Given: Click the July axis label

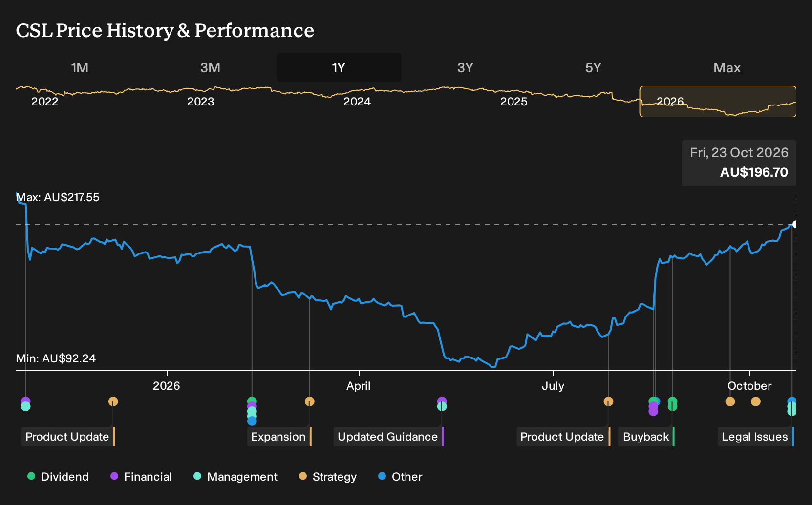Looking at the screenshot, I should [553, 386].
